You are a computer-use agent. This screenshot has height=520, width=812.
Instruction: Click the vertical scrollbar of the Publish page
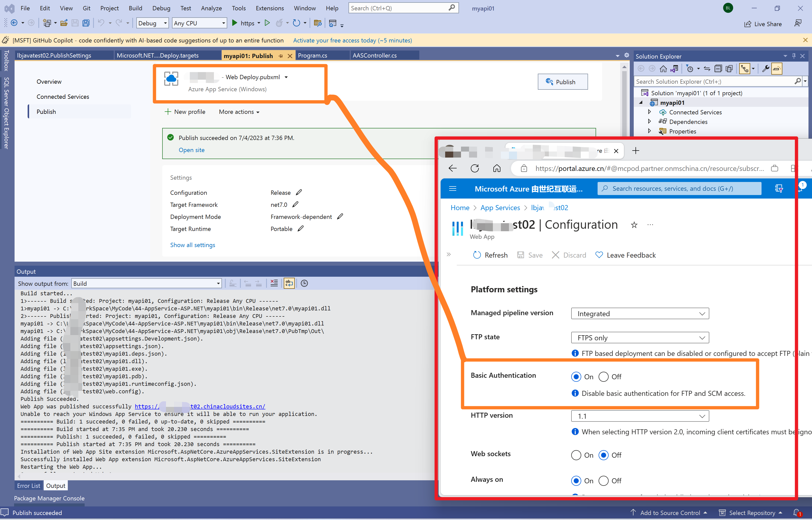coord(624,101)
